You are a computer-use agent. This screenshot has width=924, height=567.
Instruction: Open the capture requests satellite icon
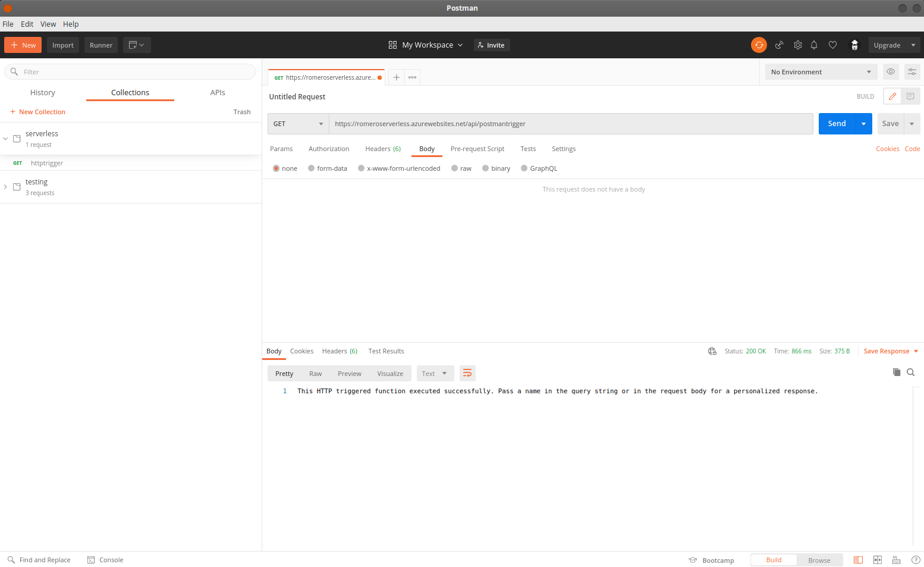(x=780, y=45)
